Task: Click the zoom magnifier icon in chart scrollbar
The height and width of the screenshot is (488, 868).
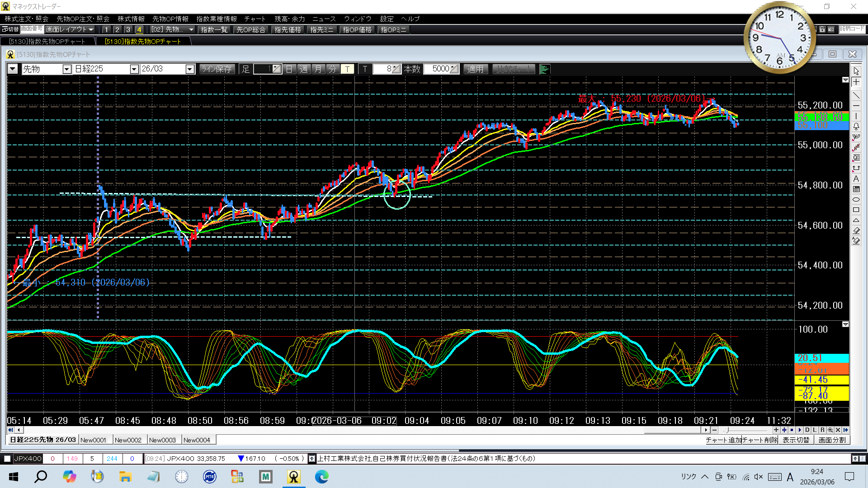Action: [830, 430]
